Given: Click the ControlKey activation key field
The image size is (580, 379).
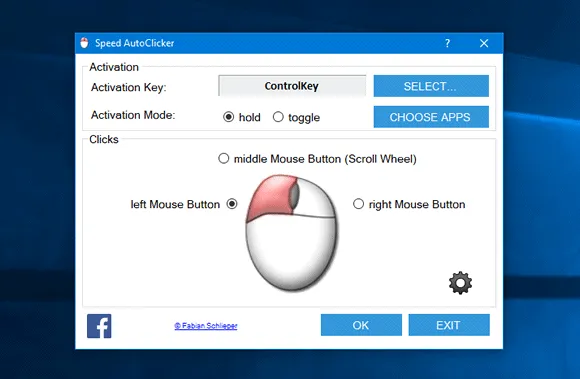Looking at the screenshot, I should coord(292,86).
